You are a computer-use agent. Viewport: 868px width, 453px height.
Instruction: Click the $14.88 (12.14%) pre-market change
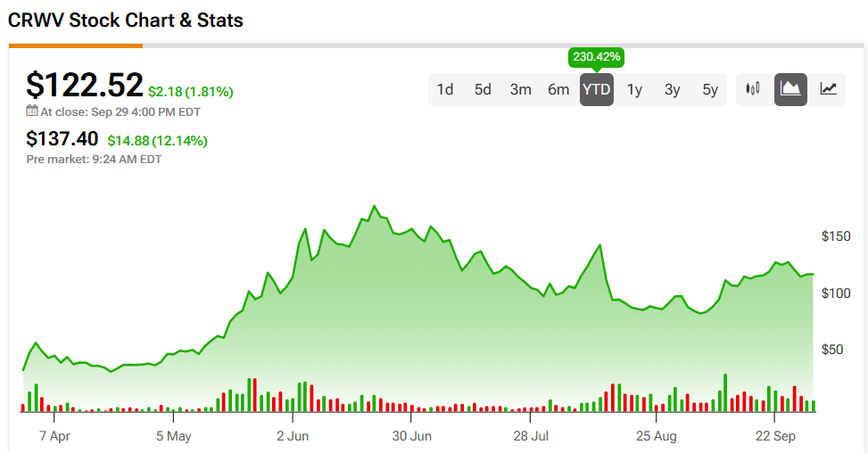click(x=157, y=141)
